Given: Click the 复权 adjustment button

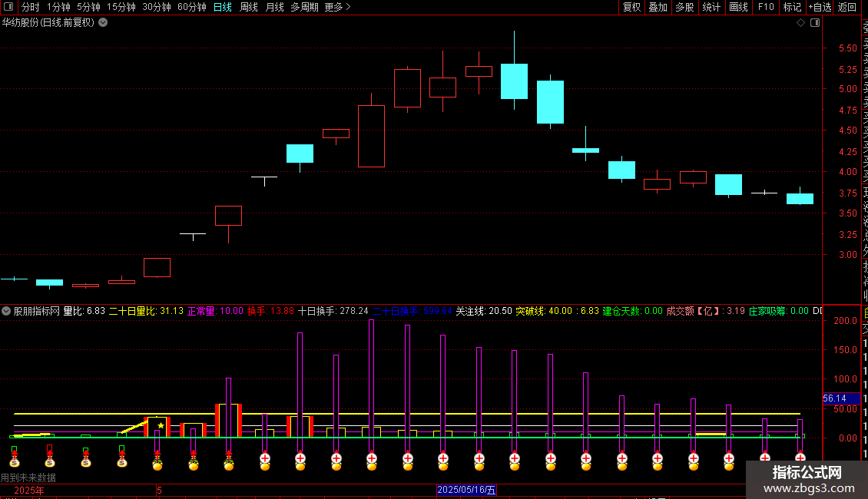Looking at the screenshot, I should 631,7.
